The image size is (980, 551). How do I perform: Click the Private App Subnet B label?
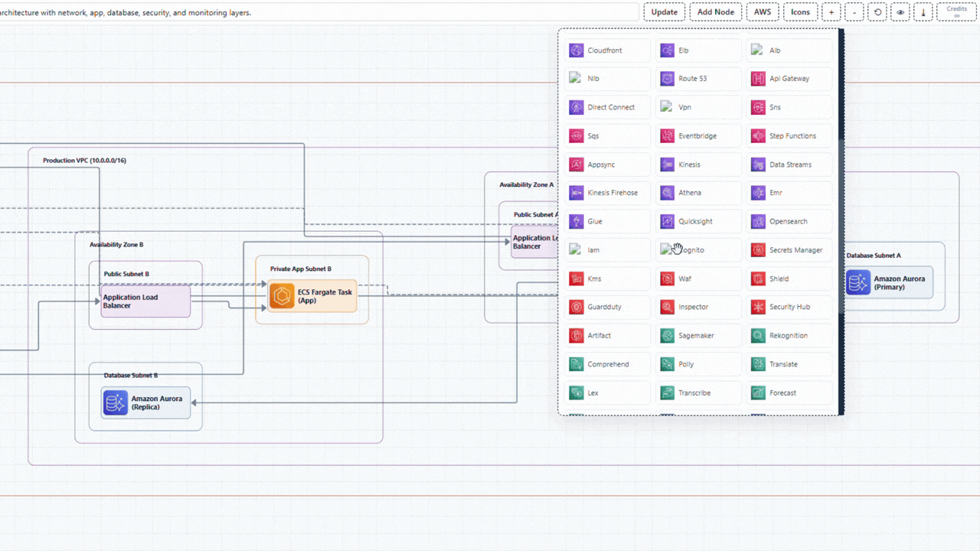click(301, 269)
